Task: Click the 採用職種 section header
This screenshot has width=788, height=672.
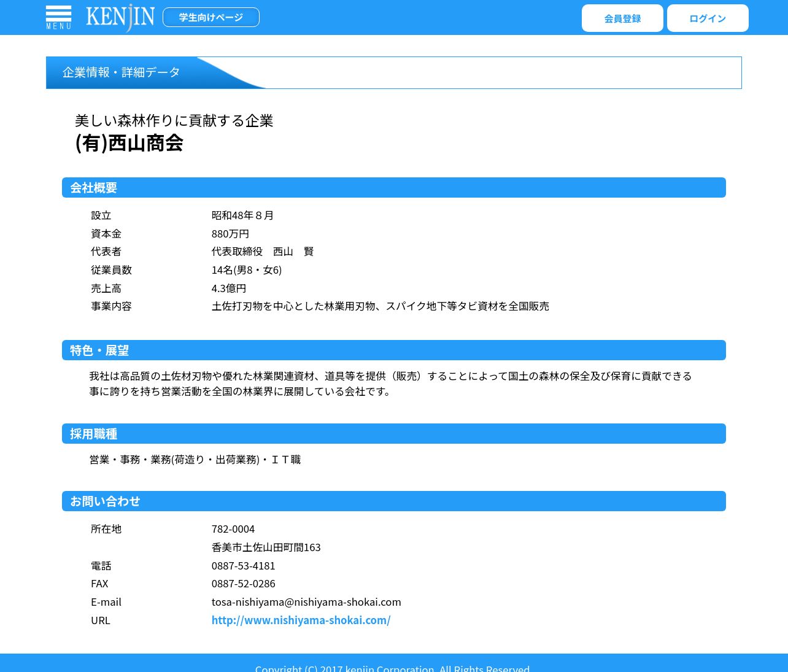Action: (394, 434)
